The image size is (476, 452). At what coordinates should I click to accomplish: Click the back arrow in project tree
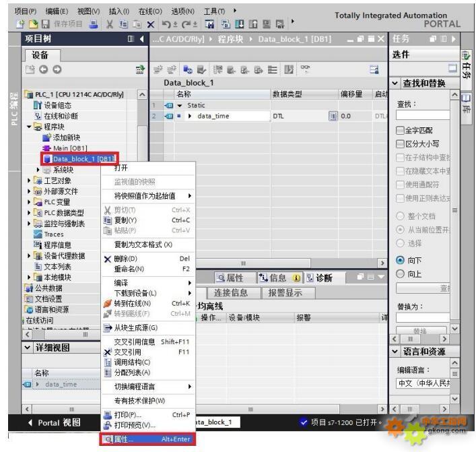click(43, 69)
